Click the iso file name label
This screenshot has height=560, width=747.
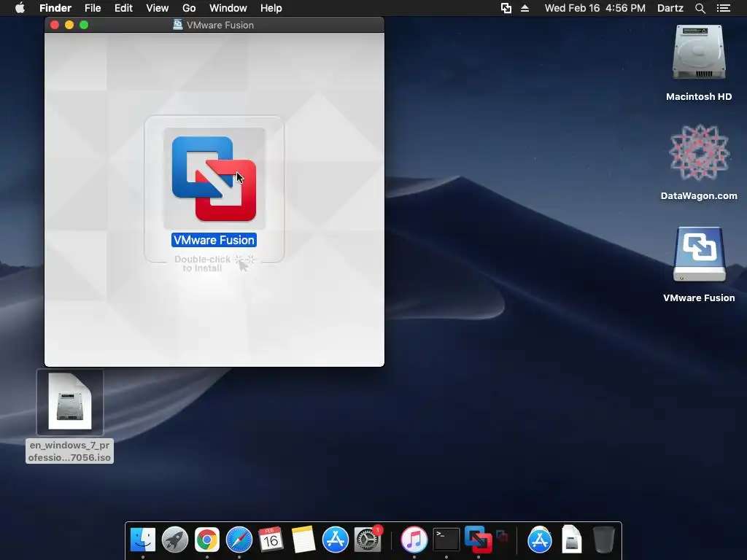(69, 451)
